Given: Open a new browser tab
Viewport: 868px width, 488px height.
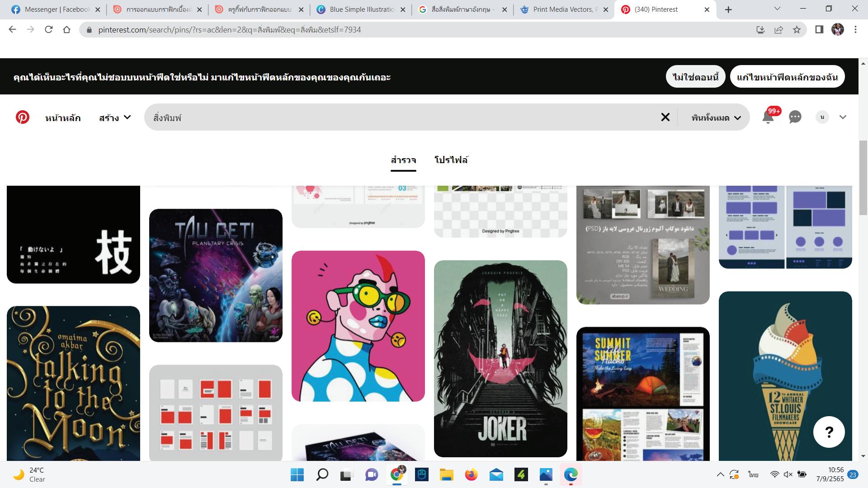Looking at the screenshot, I should 728,9.
